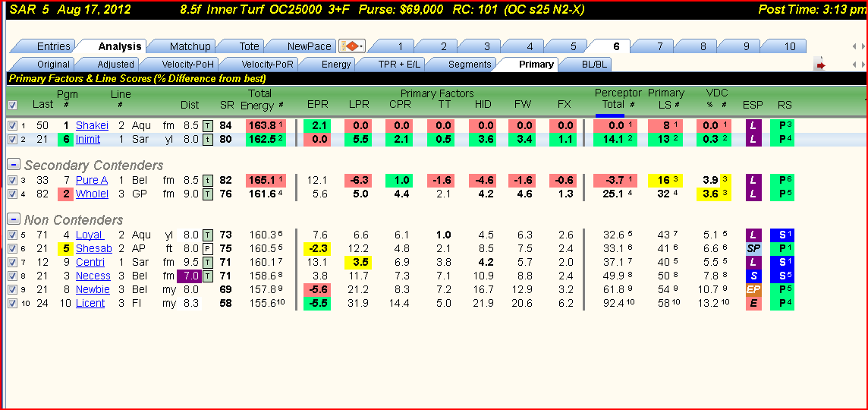
Task: Click E ESP badge for Licent
Action: 753,303
